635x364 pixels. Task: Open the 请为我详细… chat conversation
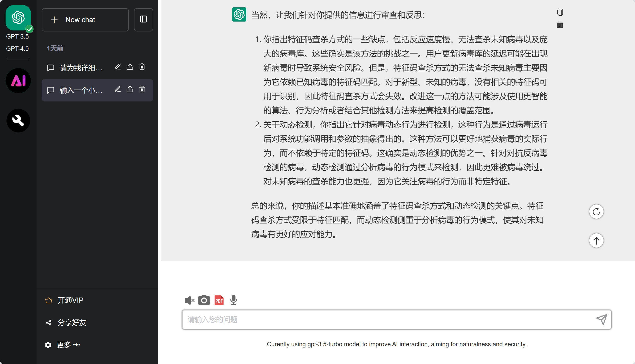(81, 68)
